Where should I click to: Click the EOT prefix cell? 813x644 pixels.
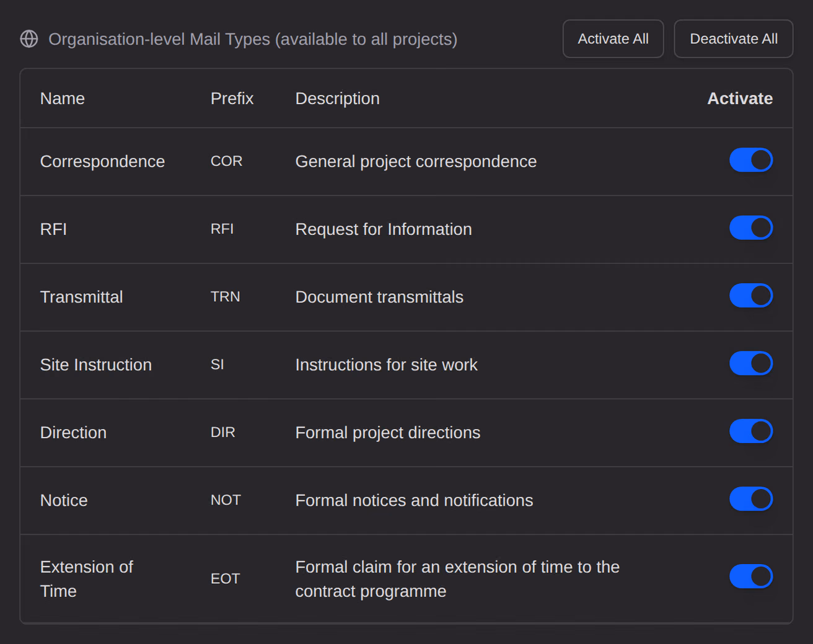pos(225,579)
